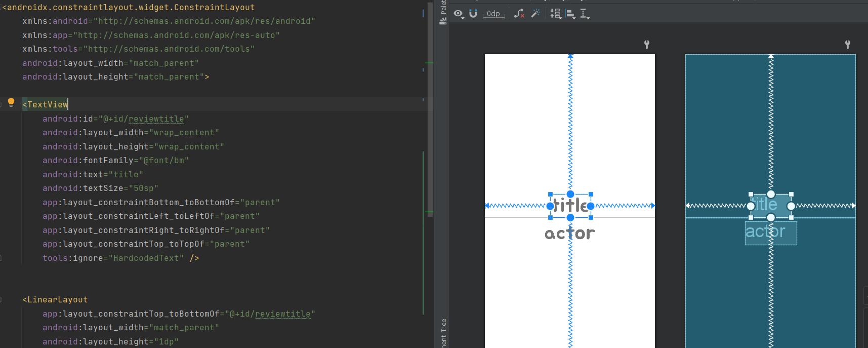
Task: Open the Align dropdown in layout toolbar
Action: coord(570,14)
